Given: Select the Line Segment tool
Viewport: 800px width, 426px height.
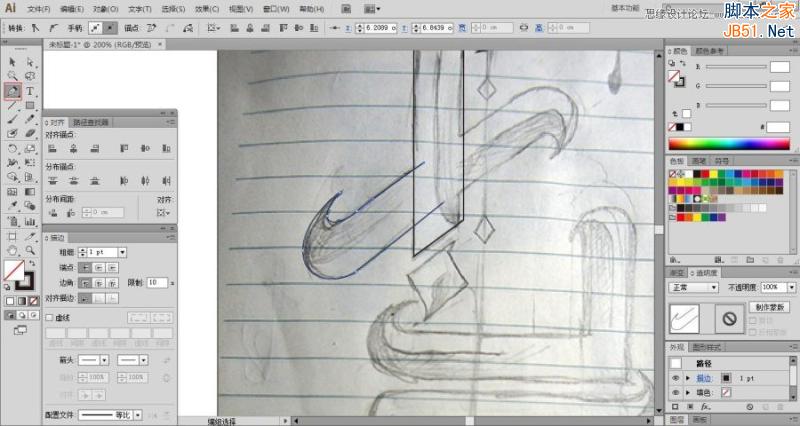Looking at the screenshot, I should [12, 106].
